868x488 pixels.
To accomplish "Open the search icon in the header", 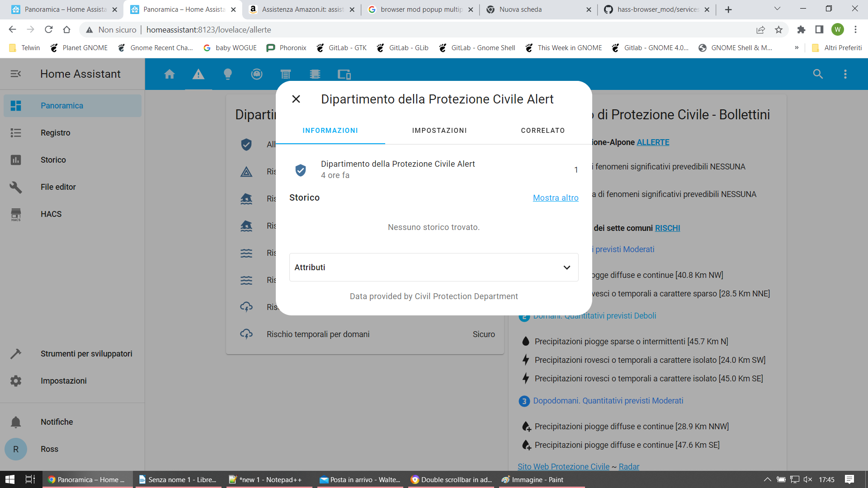I will pos(818,74).
